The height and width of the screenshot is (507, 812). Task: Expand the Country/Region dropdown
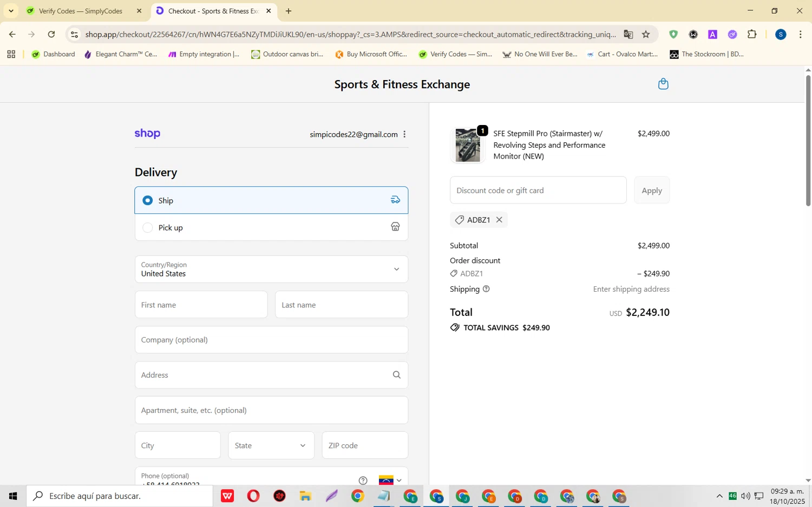pyautogui.click(x=271, y=269)
